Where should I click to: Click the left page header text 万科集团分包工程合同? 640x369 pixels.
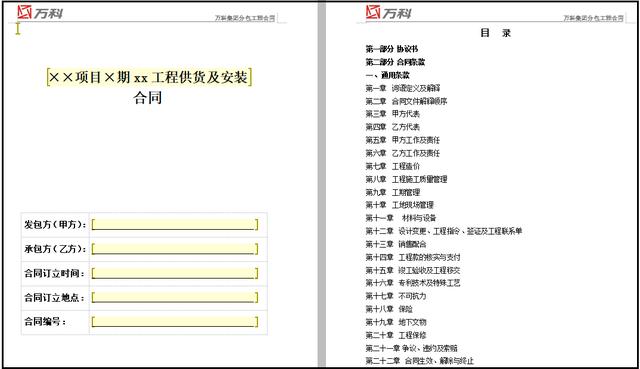click(245, 18)
